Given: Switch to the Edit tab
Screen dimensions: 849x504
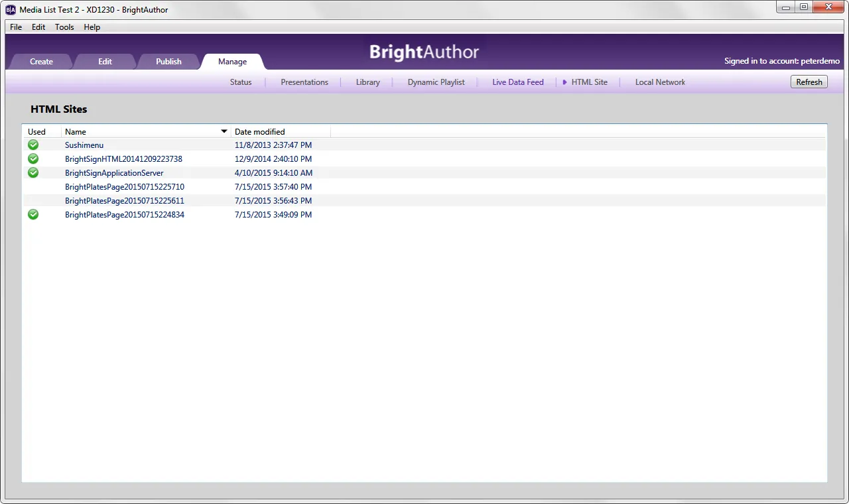Looking at the screenshot, I should coord(105,62).
